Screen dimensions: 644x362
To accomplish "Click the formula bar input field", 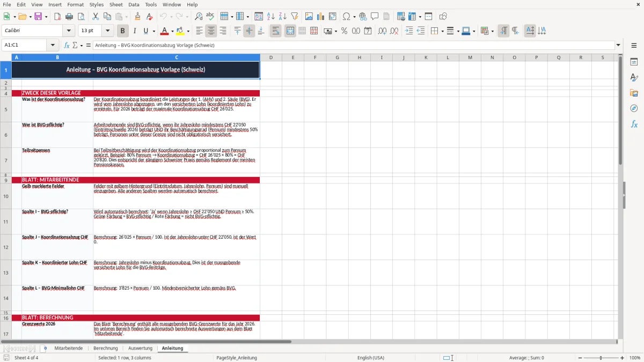I will click(x=354, y=45).
